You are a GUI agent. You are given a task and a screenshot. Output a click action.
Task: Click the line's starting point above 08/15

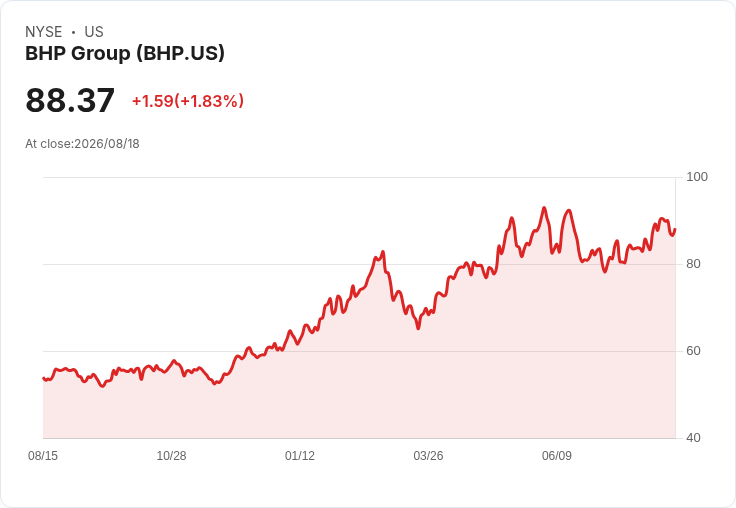(x=44, y=378)
